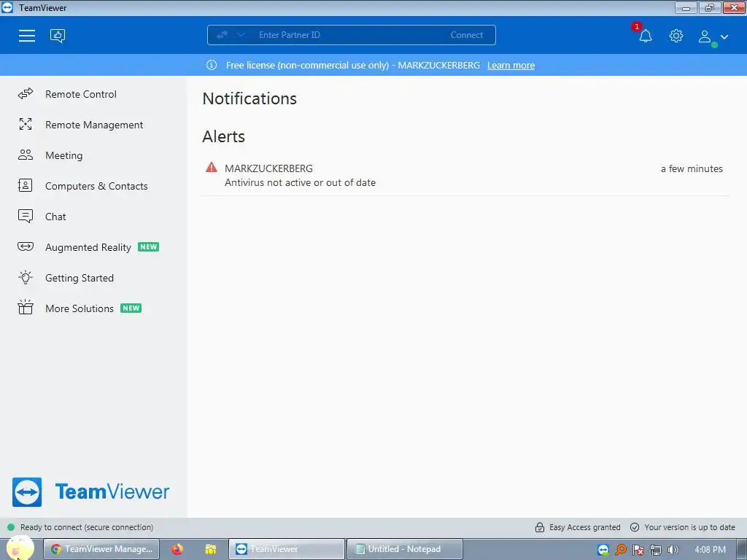Click 'Your version is up to date'
747x560 pixels.
click(x=689, y=527)
